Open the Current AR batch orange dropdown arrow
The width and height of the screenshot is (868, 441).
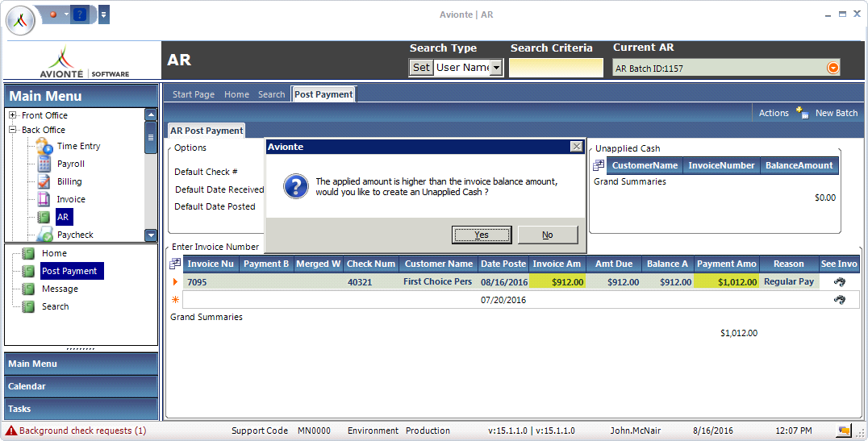coord(833,68)
